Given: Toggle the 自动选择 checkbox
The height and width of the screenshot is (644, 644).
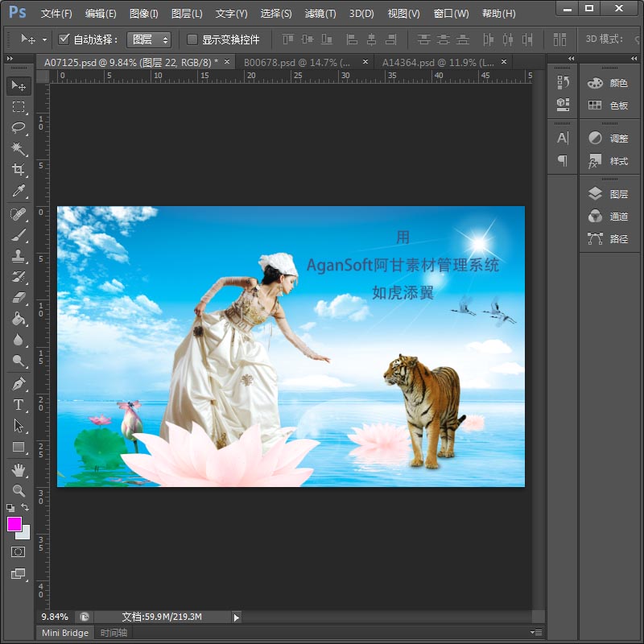Looking at the screenshot, I should pos(64,39).
